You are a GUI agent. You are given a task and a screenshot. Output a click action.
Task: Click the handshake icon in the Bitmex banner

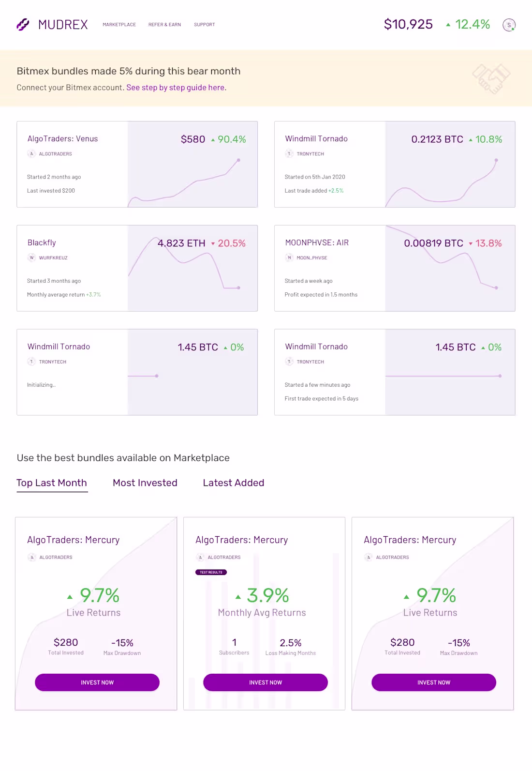click(x=491, y=78)
